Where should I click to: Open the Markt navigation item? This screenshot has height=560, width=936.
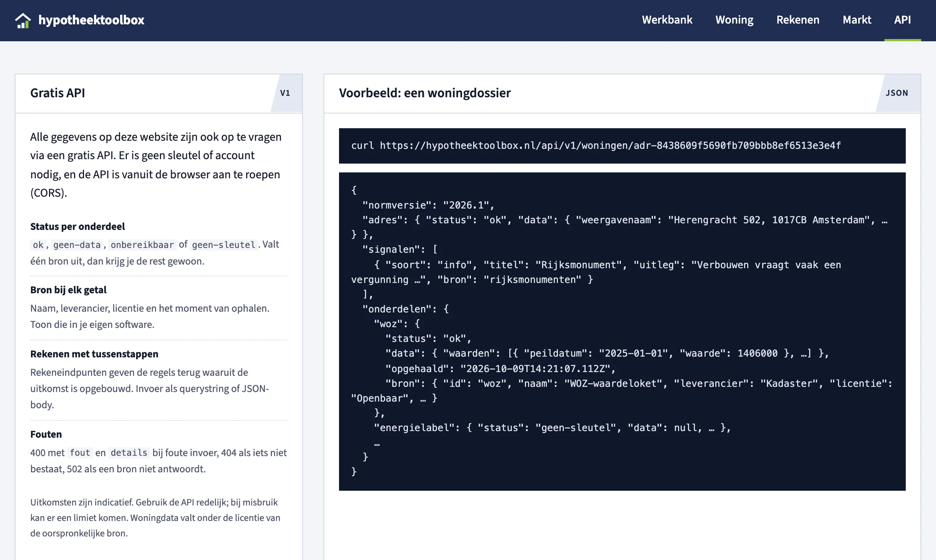click(x=857, y=20)
